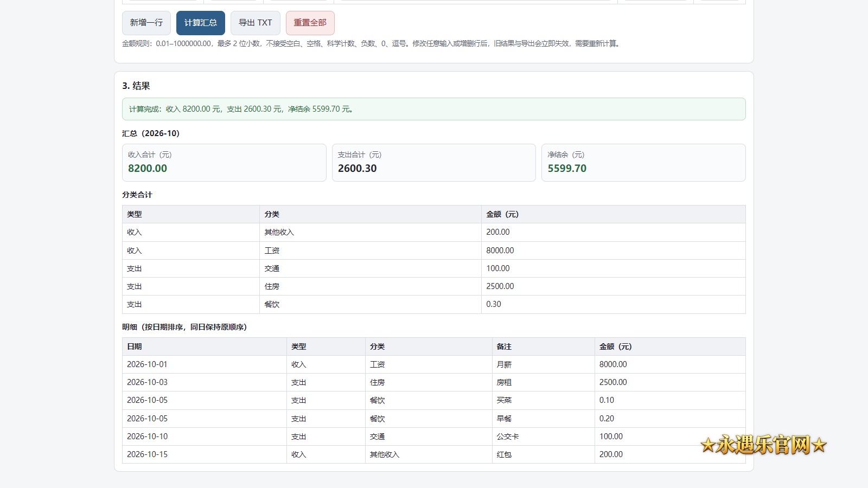868x488 pixels.
Task: Select date cell 2026-10-10
Action: [205, 436]
